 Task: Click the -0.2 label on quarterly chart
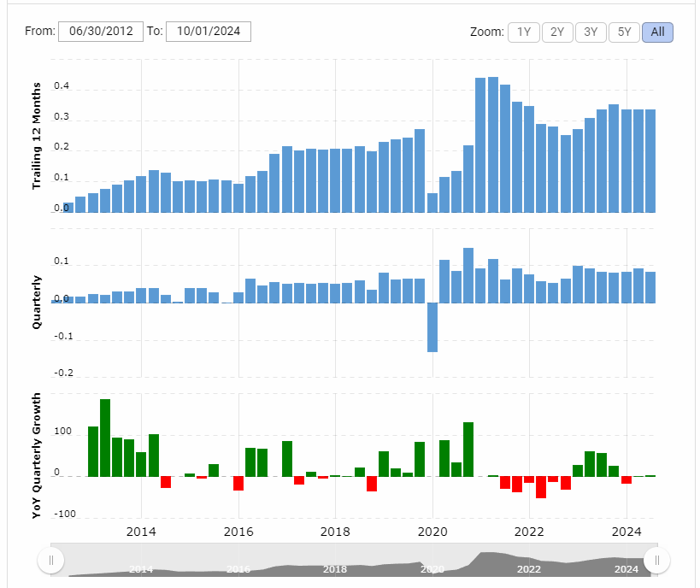click(x=63, y=373)
